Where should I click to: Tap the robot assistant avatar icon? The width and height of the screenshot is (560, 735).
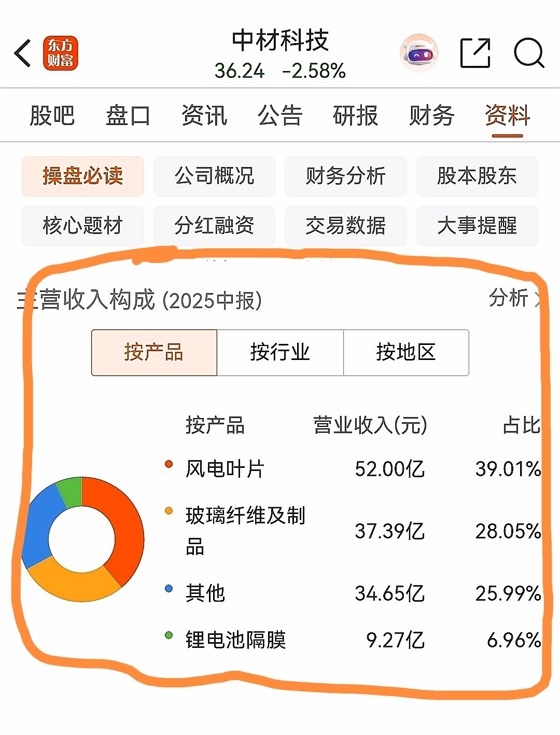coord(419,53)
